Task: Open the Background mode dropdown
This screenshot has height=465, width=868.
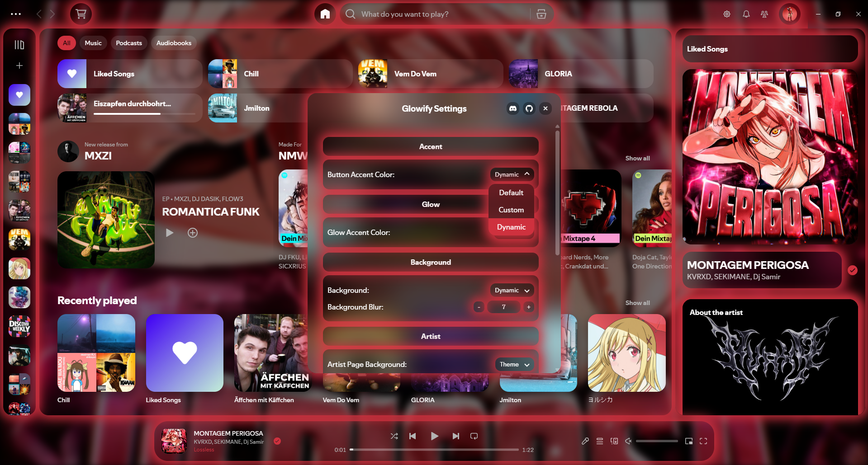Action: coord(511,290)
